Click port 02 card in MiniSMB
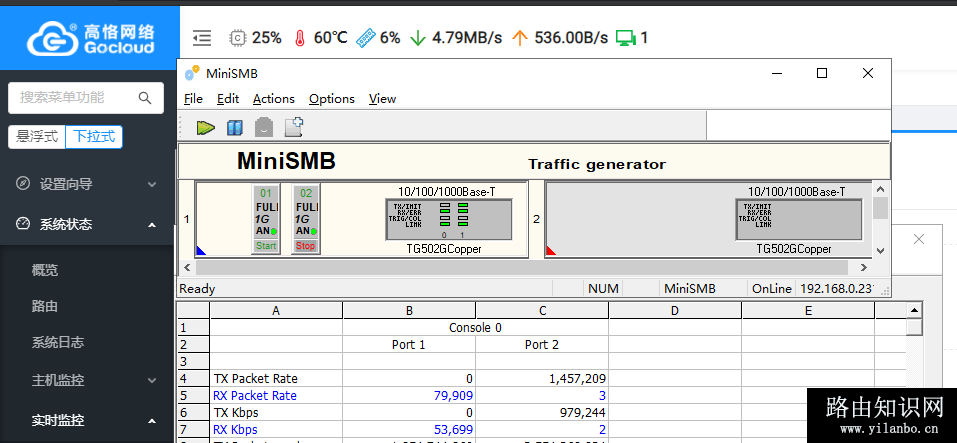Screen dimensions: 957x443 305,218
